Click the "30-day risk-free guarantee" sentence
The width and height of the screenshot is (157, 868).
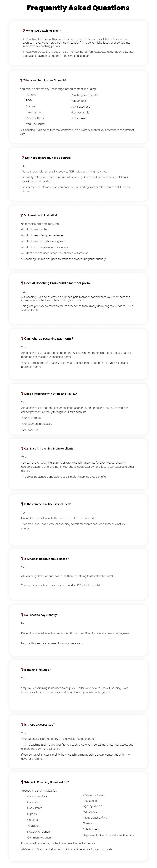pyautogui.click(x=58, y=739)
